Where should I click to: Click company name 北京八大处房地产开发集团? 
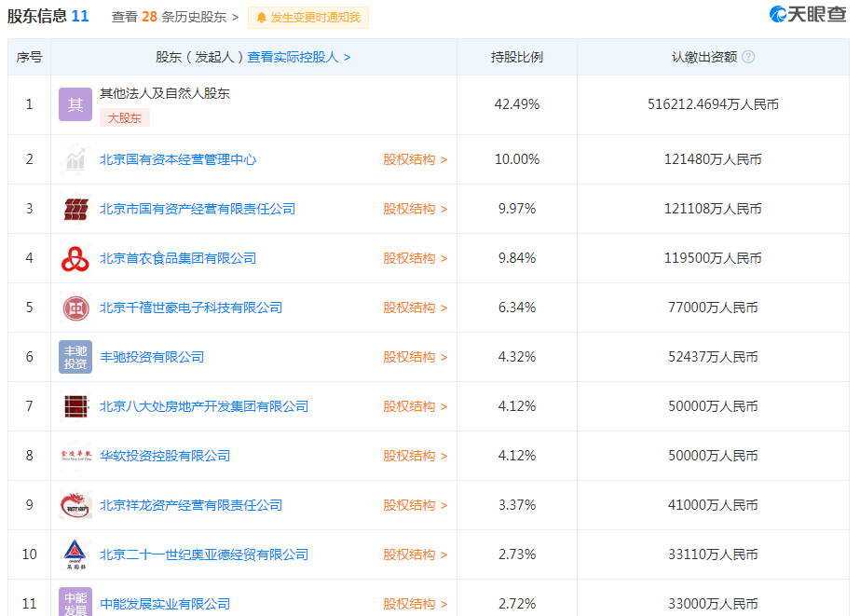click(203, 406)
